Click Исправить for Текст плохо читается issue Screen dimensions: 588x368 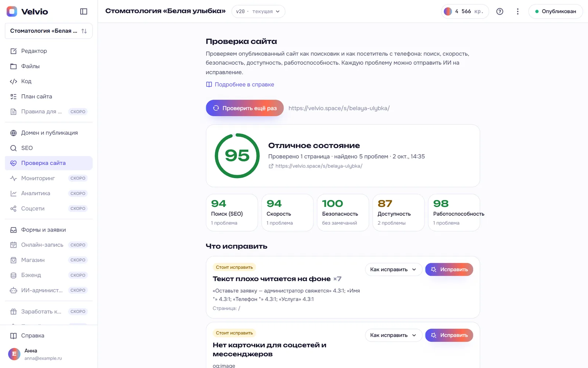click(x=449, y=269)
